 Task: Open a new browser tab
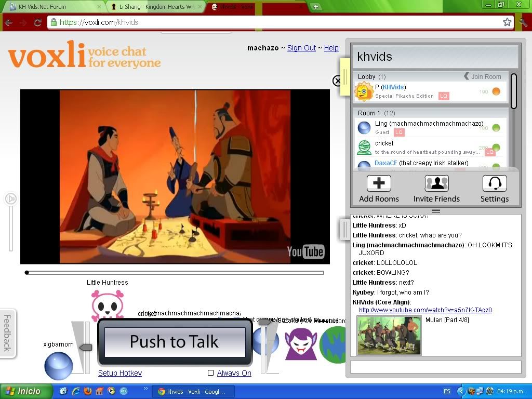point(315,7)
